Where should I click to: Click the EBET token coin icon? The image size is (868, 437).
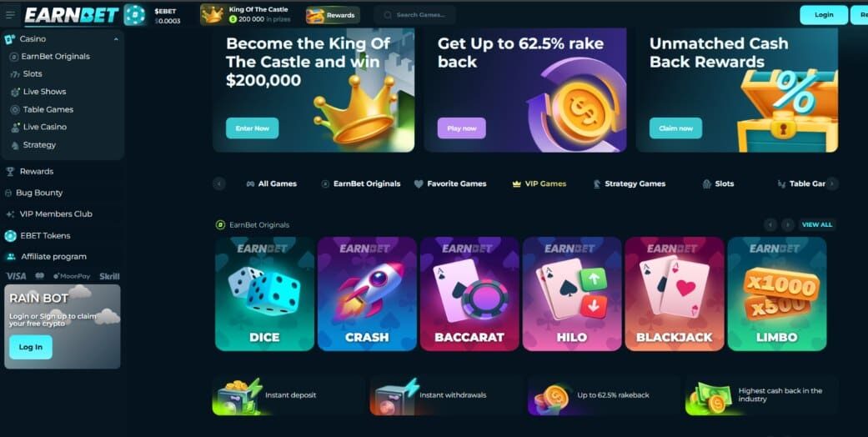pyautogui.click(x=134, y=15)
